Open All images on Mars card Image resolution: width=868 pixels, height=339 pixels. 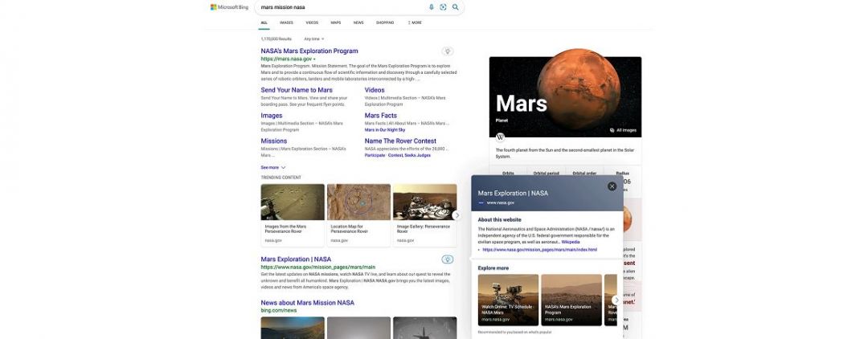624,130
